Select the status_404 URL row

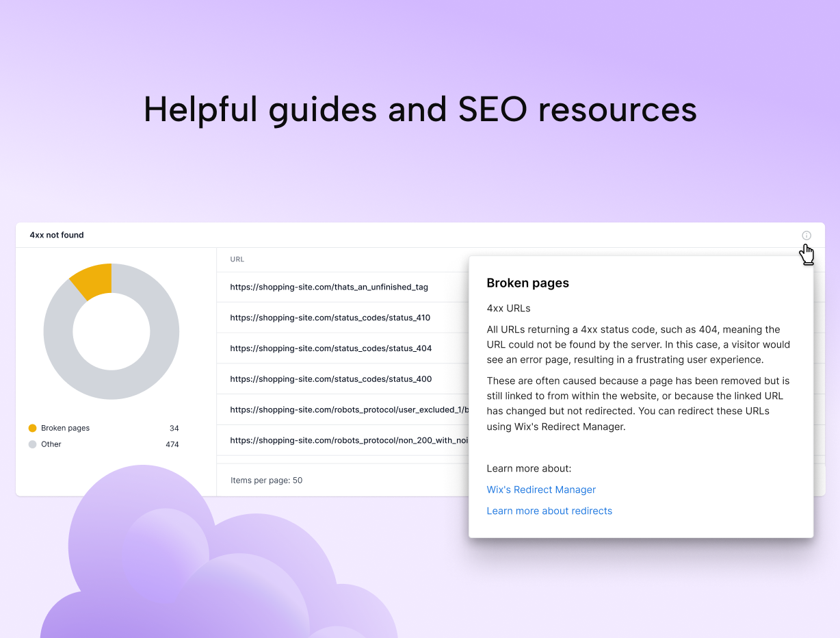click(343, 348)
